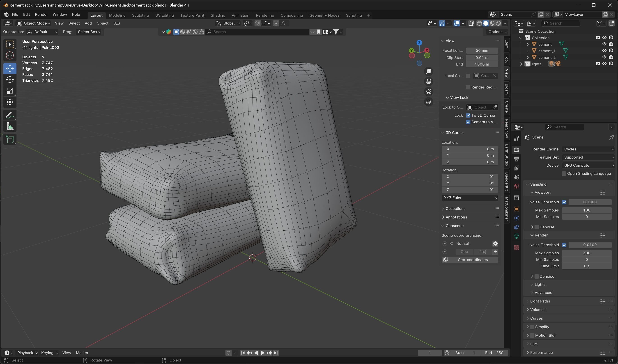Toggle snapping magnet icon

[x=257, y=23]
